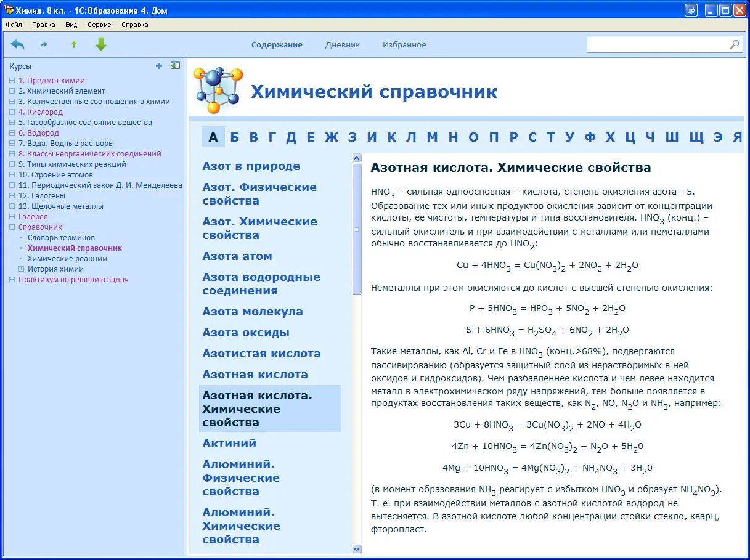Open the Правка menu
Image resolution: width=750 pixels, height=560 pixels.
click(x=43, y=25)
